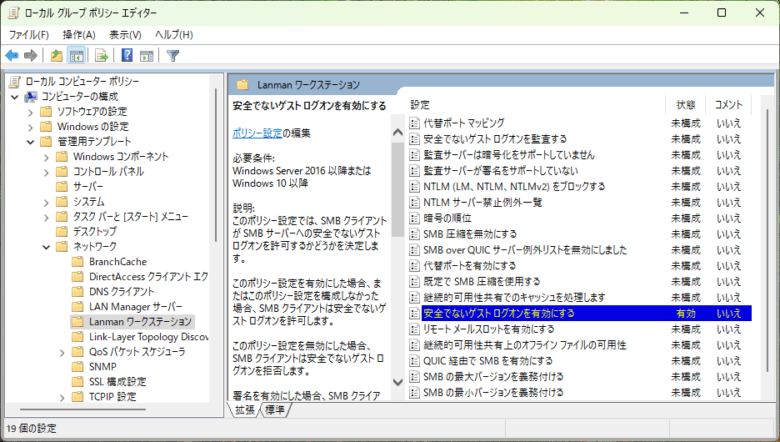Click the Filter funnel toolbar icon
Screen dimensions: 780x442
pos(173,56)
